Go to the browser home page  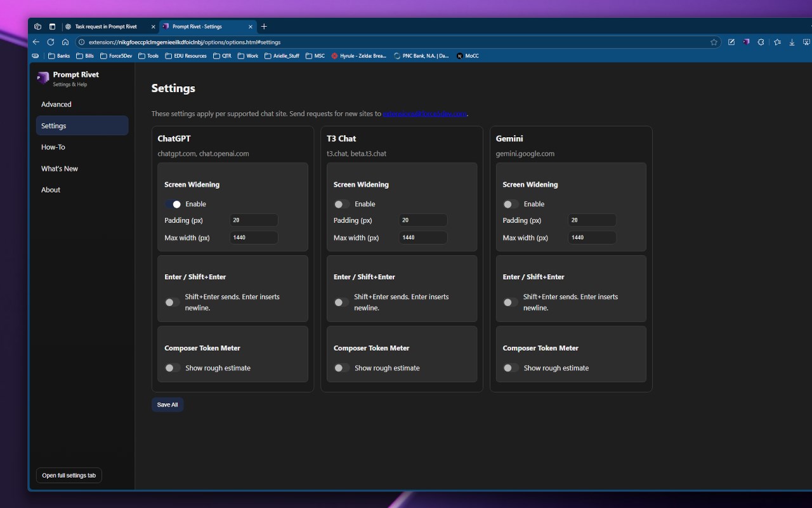point(65,42)
